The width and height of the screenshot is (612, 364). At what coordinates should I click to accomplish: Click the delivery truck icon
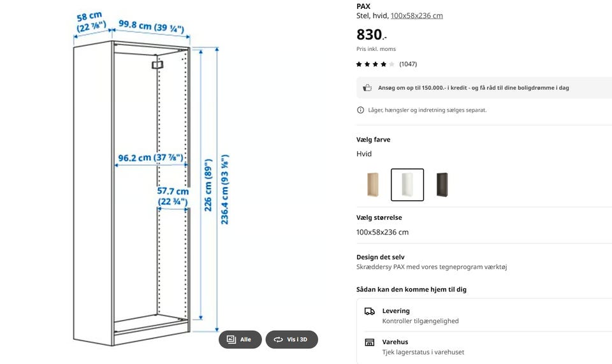click(x=369, y=311)
